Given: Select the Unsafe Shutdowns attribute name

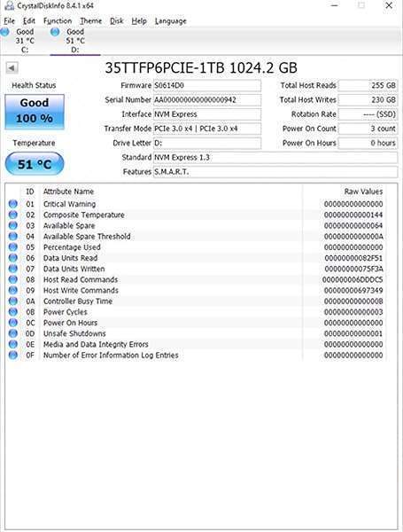Looking at the screenshot, I should [x=74, y=333].
